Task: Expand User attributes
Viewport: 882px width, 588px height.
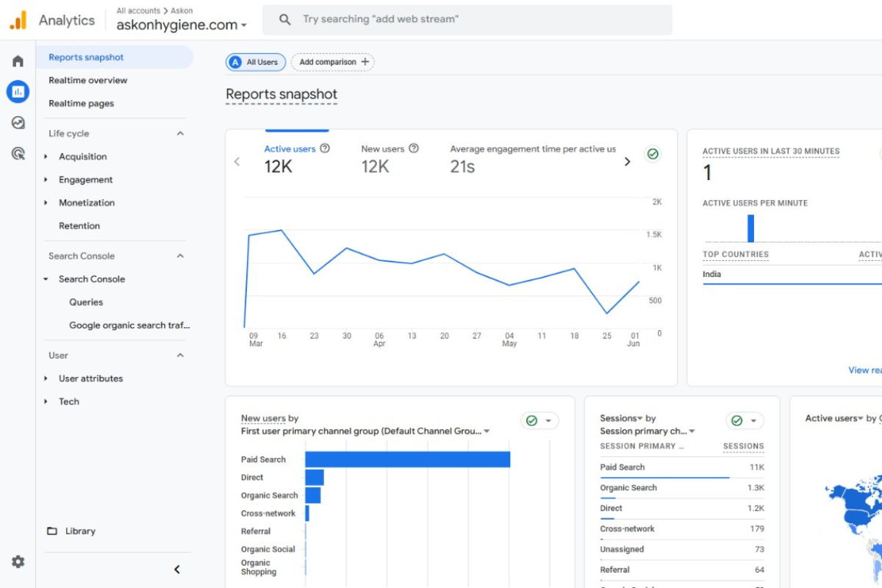Action: pos(46,379)
